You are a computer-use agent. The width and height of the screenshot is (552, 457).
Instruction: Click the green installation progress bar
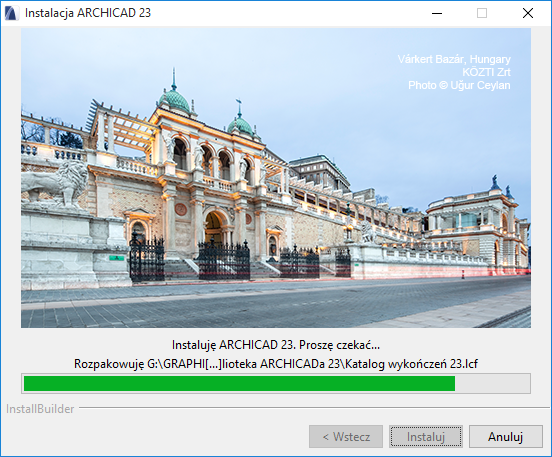click(x=276, y=383)
